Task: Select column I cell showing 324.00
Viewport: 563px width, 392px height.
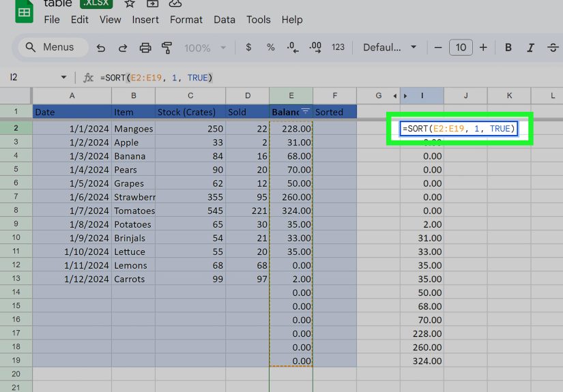Action: pyautogui.click(x=422, y=361)
